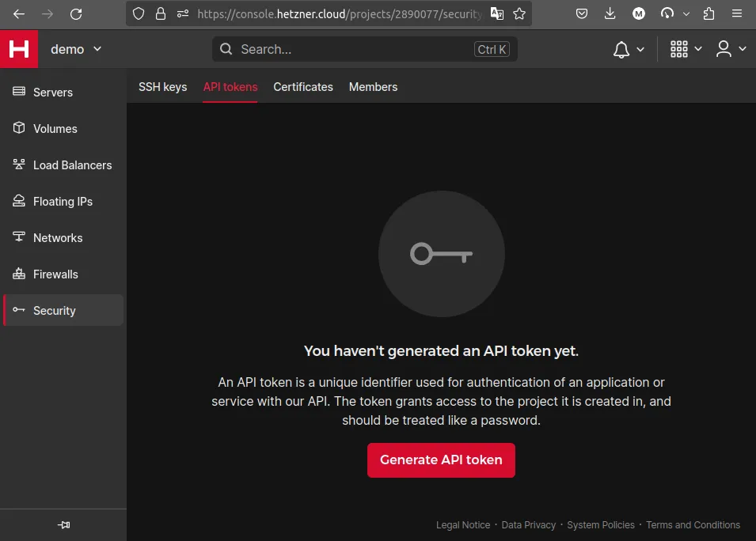Select Networks in the sidebar
The height and width of the screenshot is (541, 756).
point(58,238)
